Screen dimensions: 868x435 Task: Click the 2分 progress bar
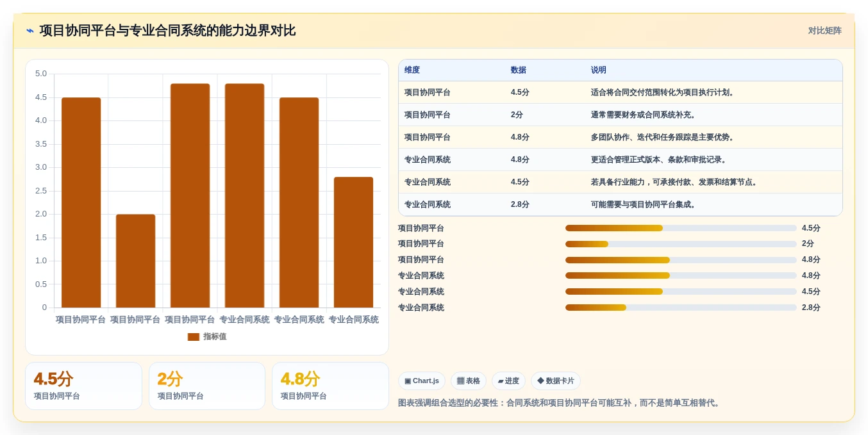pyautogui.click(x=681, y=244)
